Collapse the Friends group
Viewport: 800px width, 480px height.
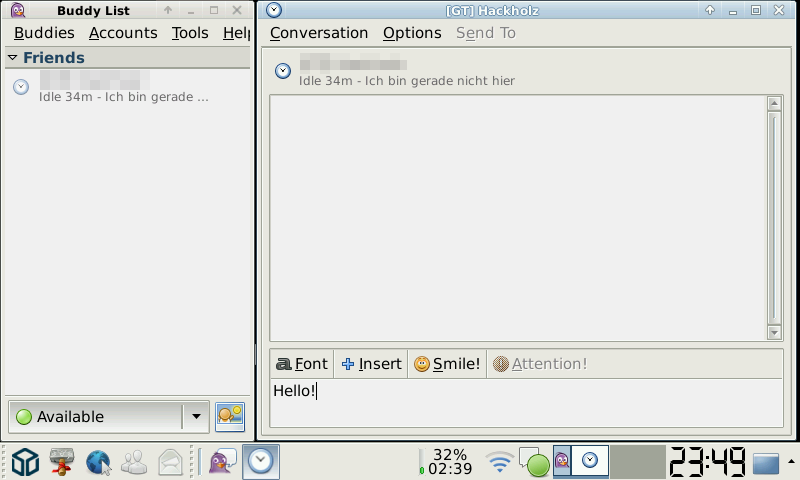pyautogui.click(x=13, y=58)
